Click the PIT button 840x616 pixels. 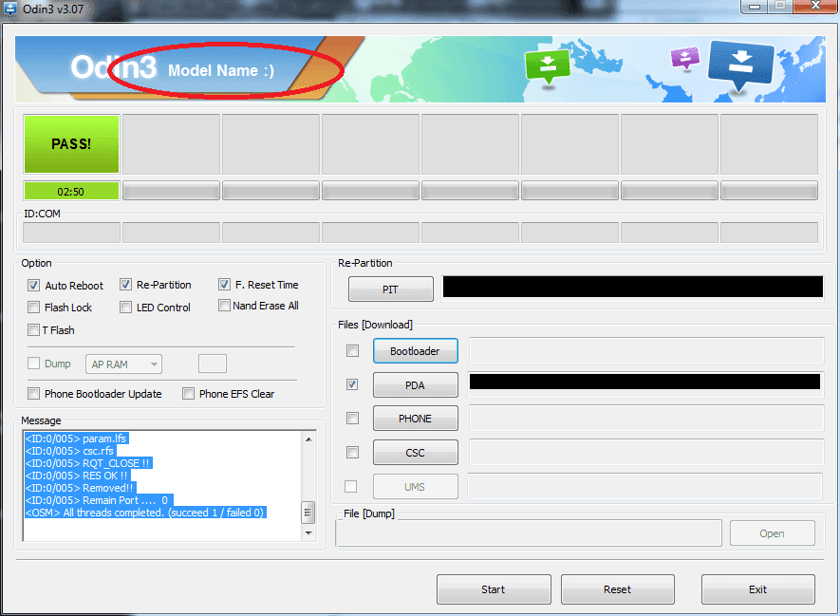click(390, 289)
